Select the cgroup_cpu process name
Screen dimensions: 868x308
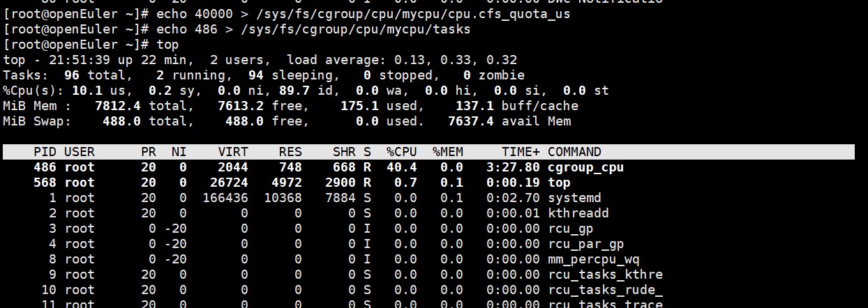pos(585,167)
